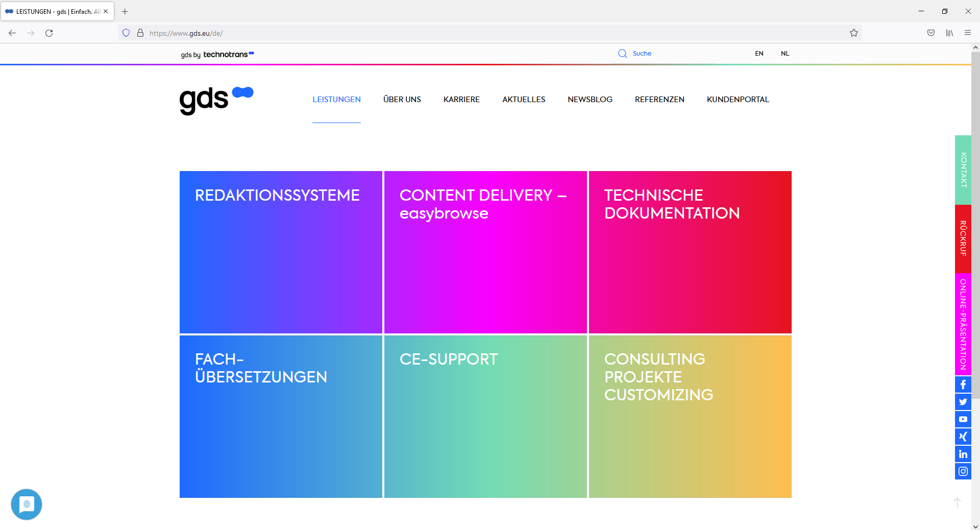Open the REFERENZEN menu item
The height and width of the screenshot is (530, 980).
point(659,100)
